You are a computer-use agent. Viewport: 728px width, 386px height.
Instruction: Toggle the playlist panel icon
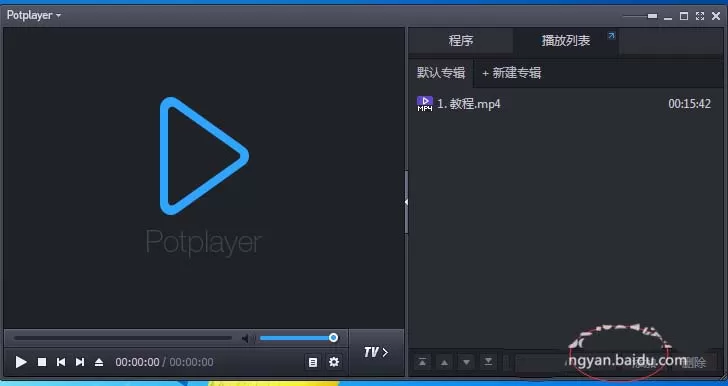click(x=313, y=362)
